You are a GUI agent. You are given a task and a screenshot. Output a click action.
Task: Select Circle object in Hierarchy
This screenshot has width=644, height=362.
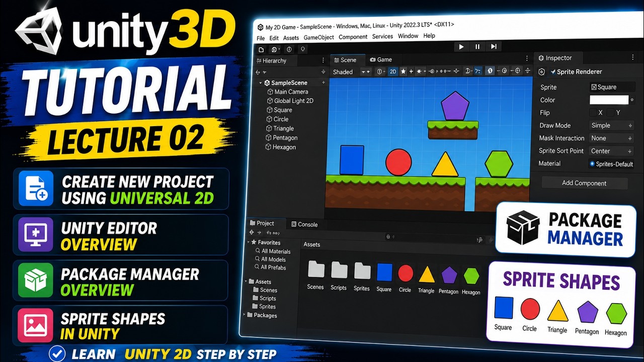[277, 119]
